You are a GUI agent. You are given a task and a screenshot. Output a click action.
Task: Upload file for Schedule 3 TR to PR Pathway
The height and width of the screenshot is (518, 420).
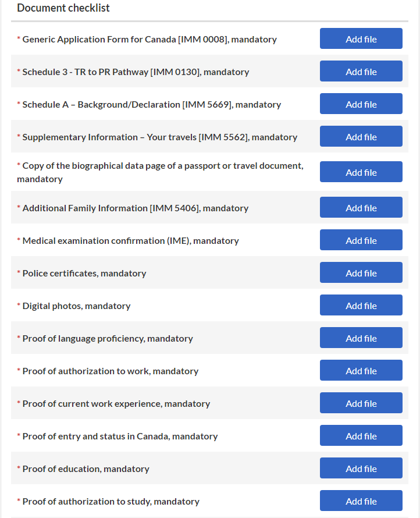point(361,72)
